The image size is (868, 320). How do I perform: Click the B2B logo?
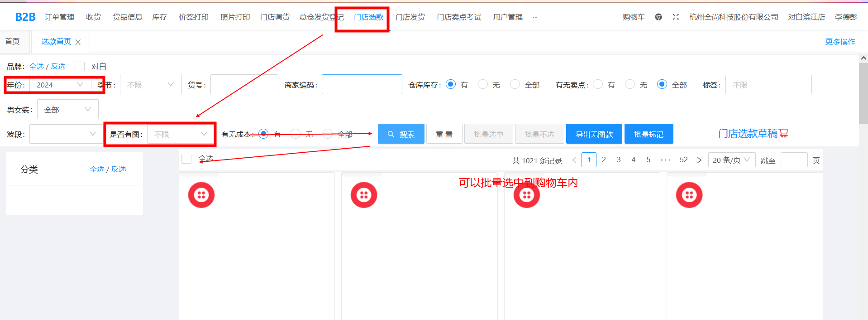coord(25,17)
